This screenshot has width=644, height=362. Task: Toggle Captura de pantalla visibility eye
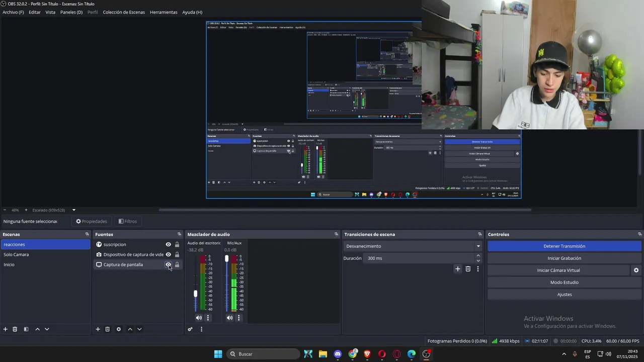coord(169,264)
